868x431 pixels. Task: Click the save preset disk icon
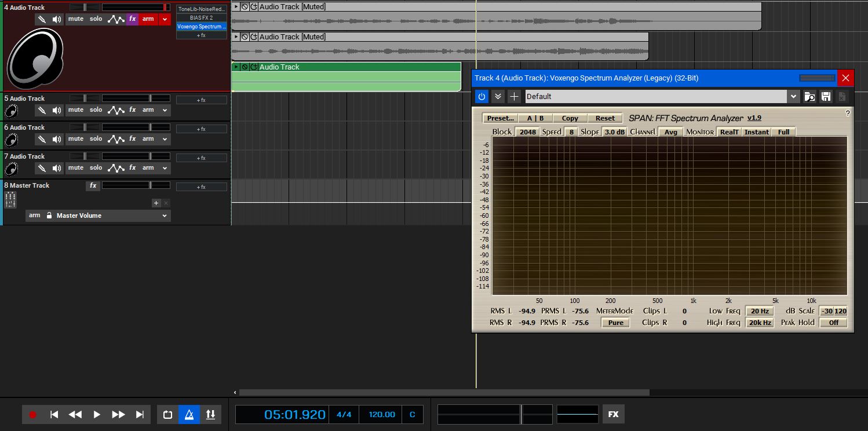pos(826,97)
